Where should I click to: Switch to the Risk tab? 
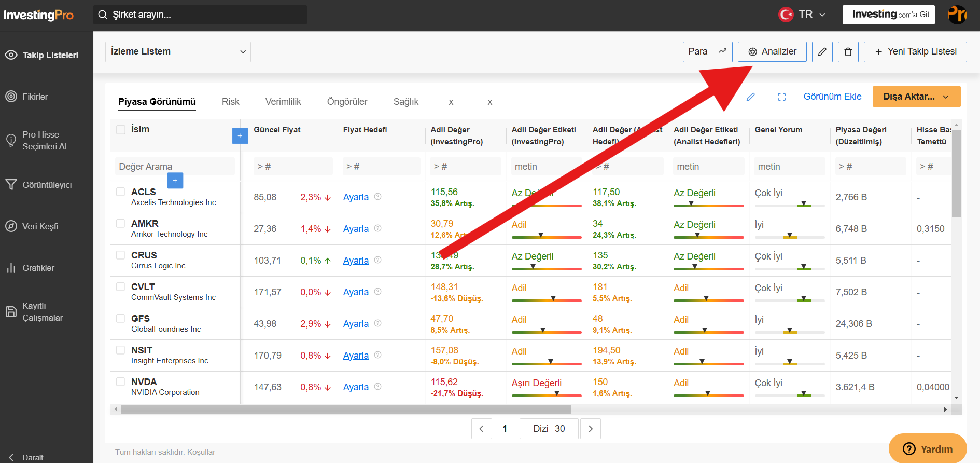point(230,102)
